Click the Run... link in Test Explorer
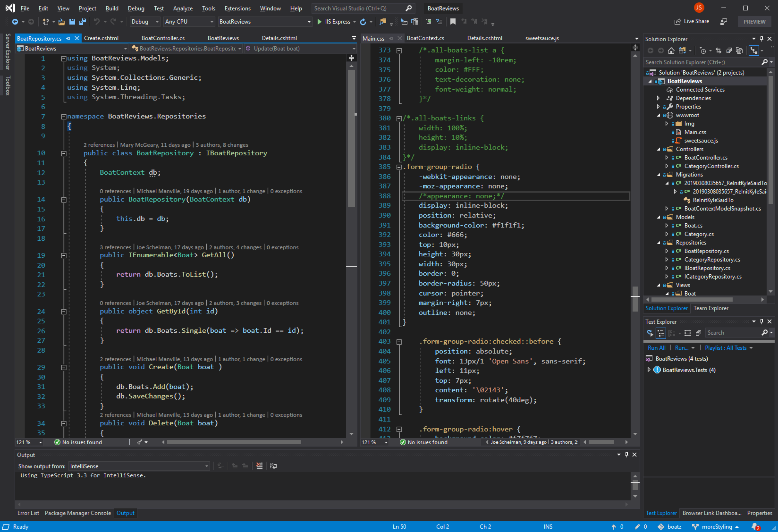The height and width of the screenshot is (532, 778). click(x=682, y=348)
